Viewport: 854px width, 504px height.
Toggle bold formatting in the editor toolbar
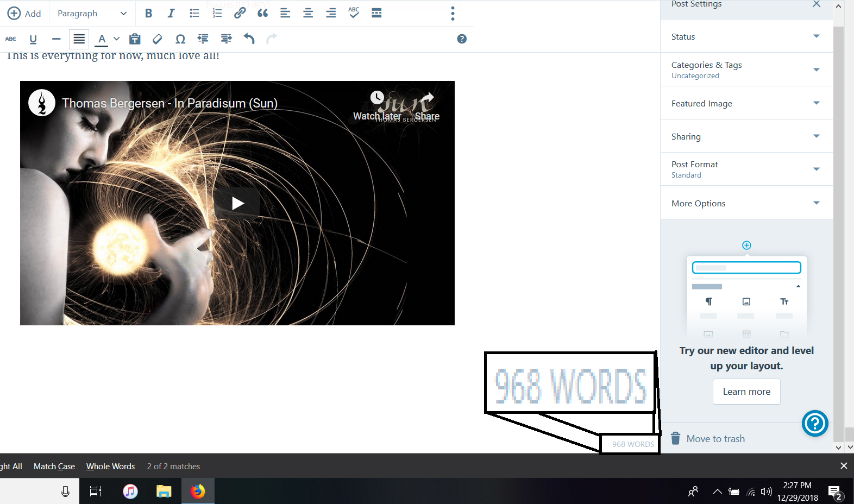(x=148, y=14)
